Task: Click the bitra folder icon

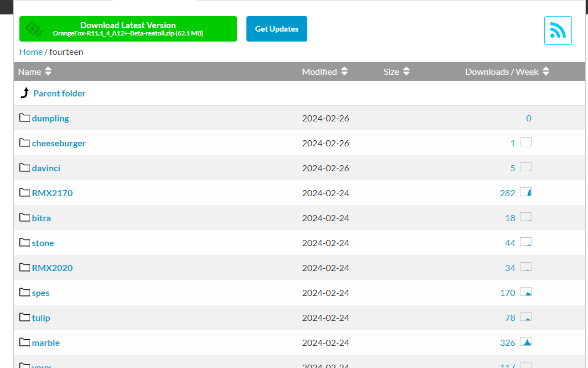Action: pos(25,217)
